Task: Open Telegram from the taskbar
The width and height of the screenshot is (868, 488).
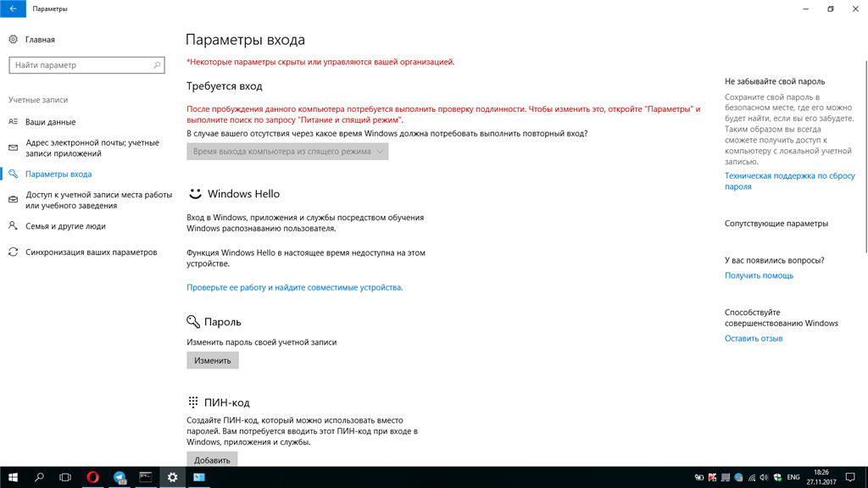Action: 119,477
